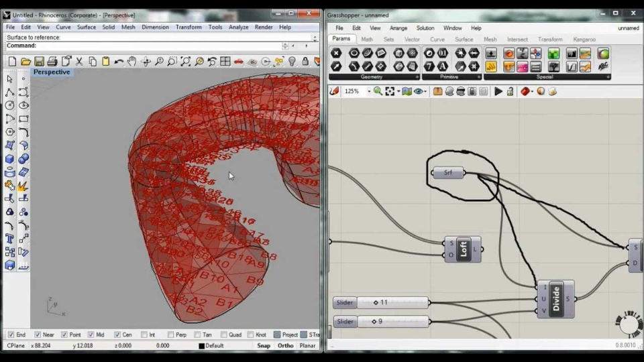Toggle the Planar status bar button
Screen dimensions: 644x362
coord(307,346)
